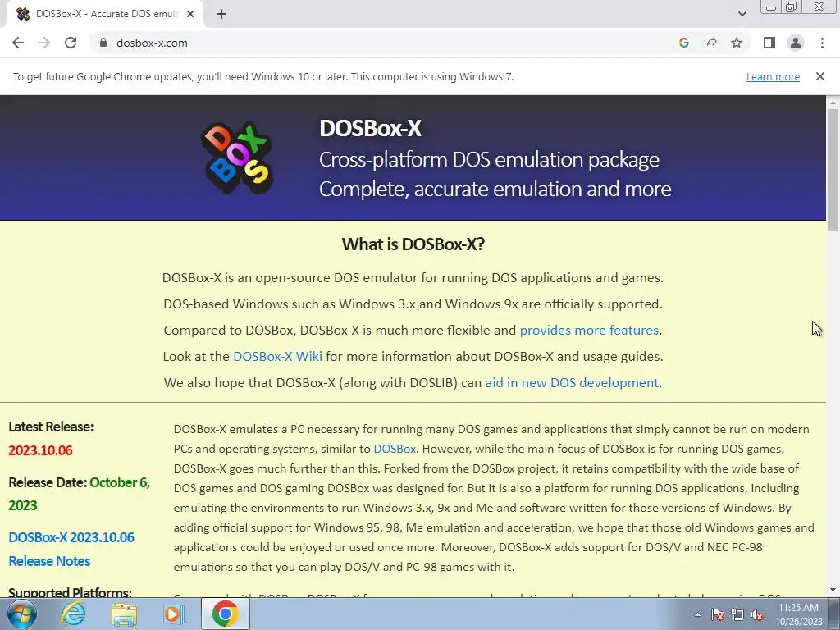The height and width of the screenshot is (630, 840).
Task: Open Windows Media Player from the taskbar
Action: [x=174, y=614]
